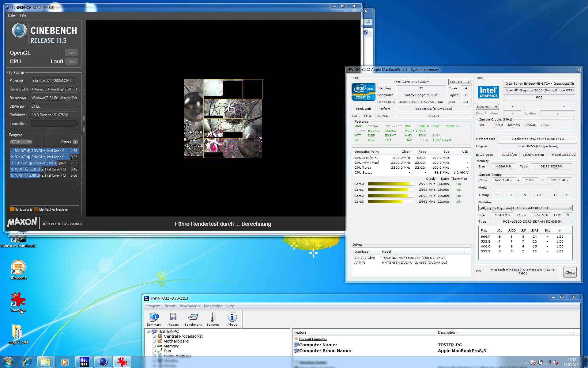This screenshot has width=588, height=368.
Task: Expand the Motherboard tree node
Action: point(154,341)
